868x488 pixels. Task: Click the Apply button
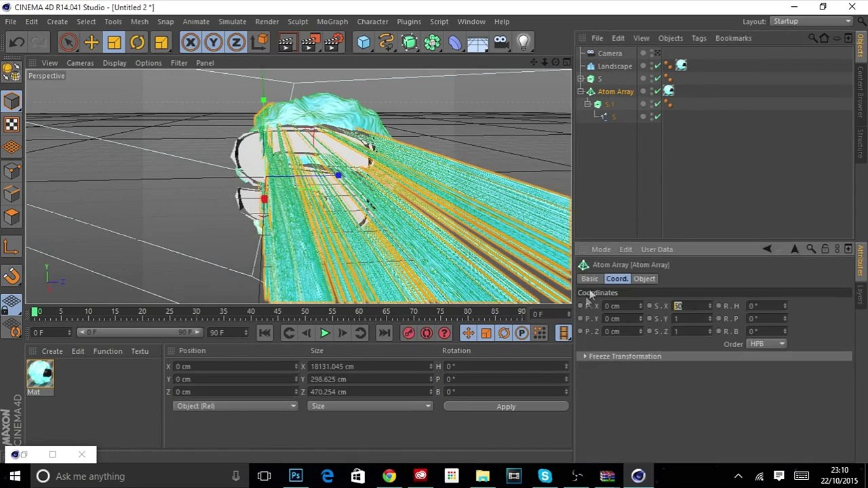point(506,407)
